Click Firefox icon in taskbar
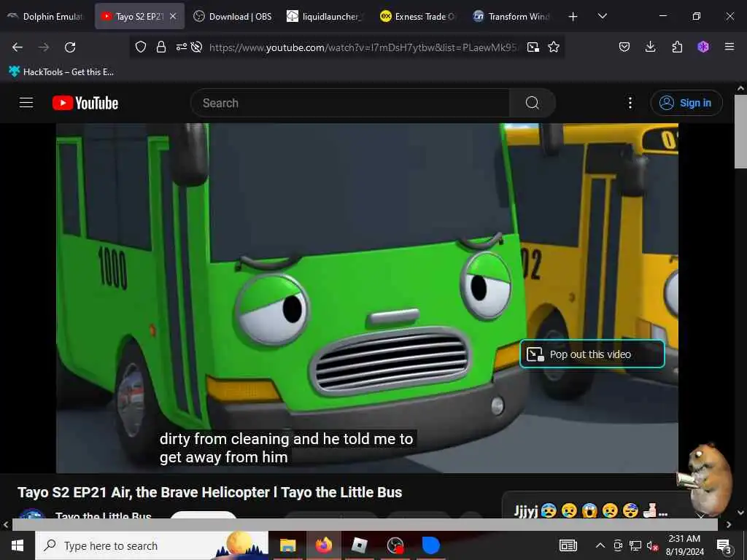747x560 pixels. pyautogui.click(x=323, y=545)
